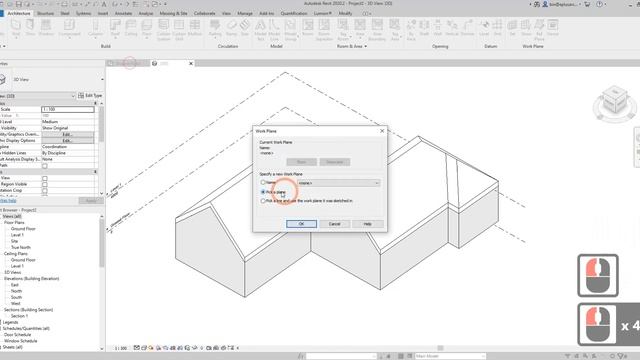Select Level 1 under Floor Plans
The height and width of the screenshot is (360, 640).
[17, 235]
